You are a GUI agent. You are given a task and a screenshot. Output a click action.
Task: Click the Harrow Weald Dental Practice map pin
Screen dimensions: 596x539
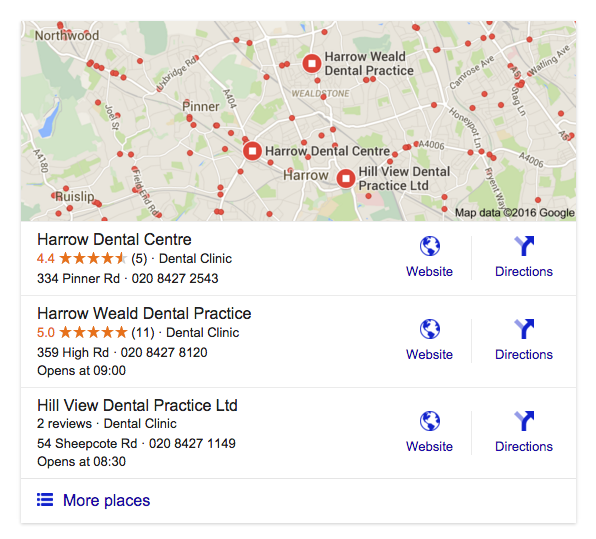point(312,63)
